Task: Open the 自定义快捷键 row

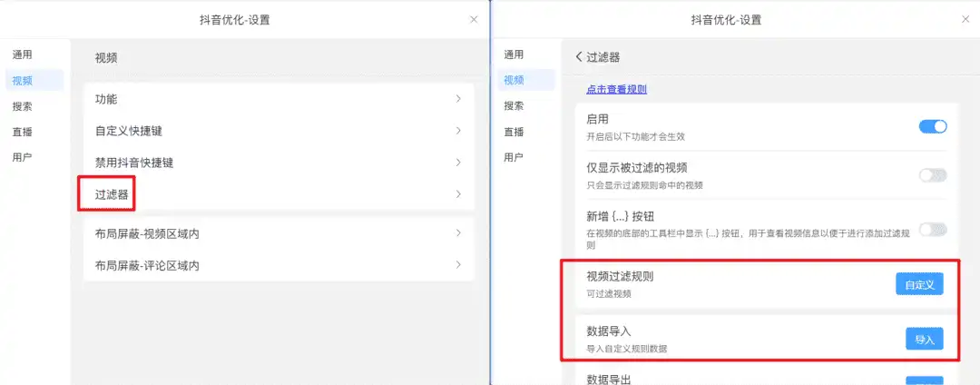Action: pyautogui.click(x=279, y=132)
